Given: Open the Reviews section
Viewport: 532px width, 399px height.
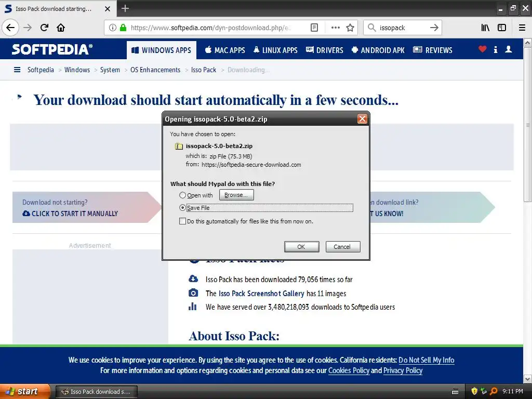Looking at the screenshot, I should coord(433,50).
